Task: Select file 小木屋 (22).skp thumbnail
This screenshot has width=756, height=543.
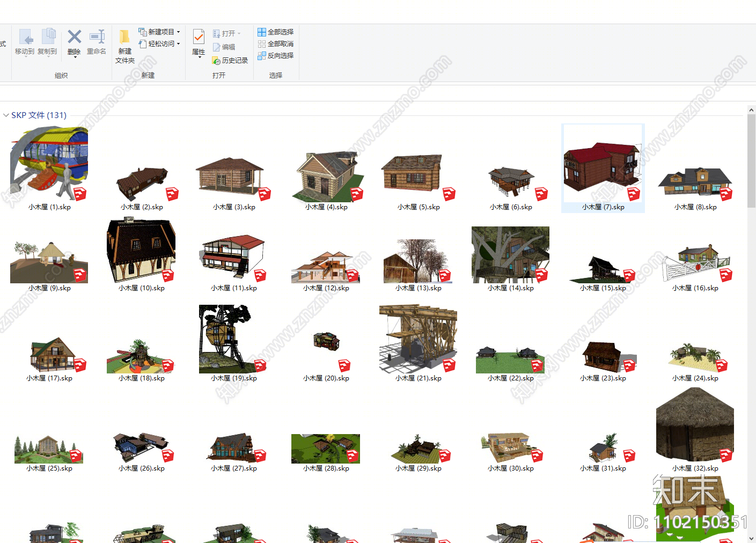Action: (510, 360)
